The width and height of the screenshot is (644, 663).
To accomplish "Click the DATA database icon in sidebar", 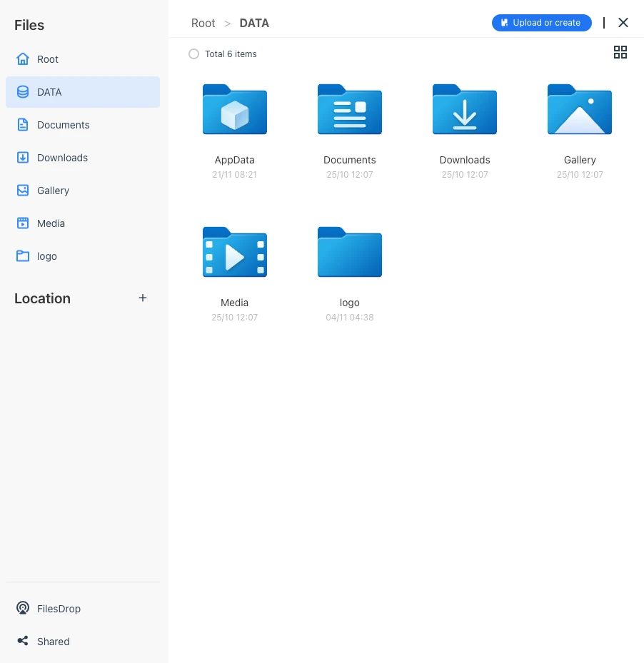I will [23, 92].
